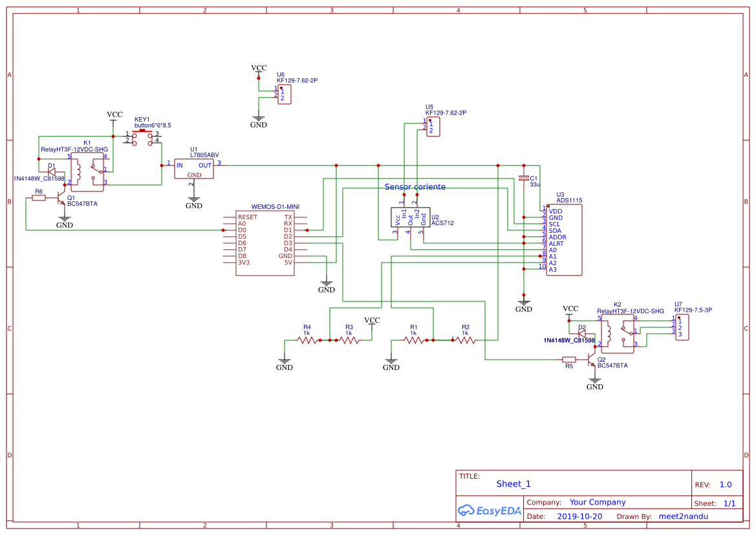Click the RESET pin label on WEMOS

point(247,217)
